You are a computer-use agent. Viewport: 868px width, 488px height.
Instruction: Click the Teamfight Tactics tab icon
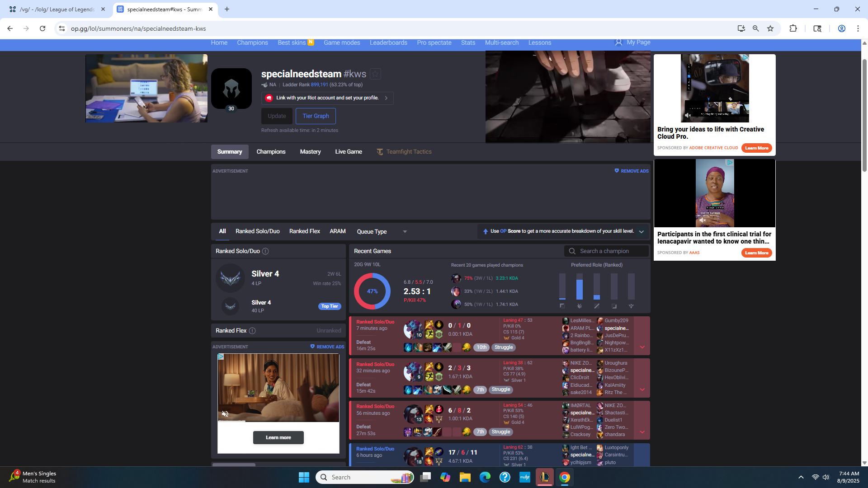pyautogui.click(x=380, y=152)
